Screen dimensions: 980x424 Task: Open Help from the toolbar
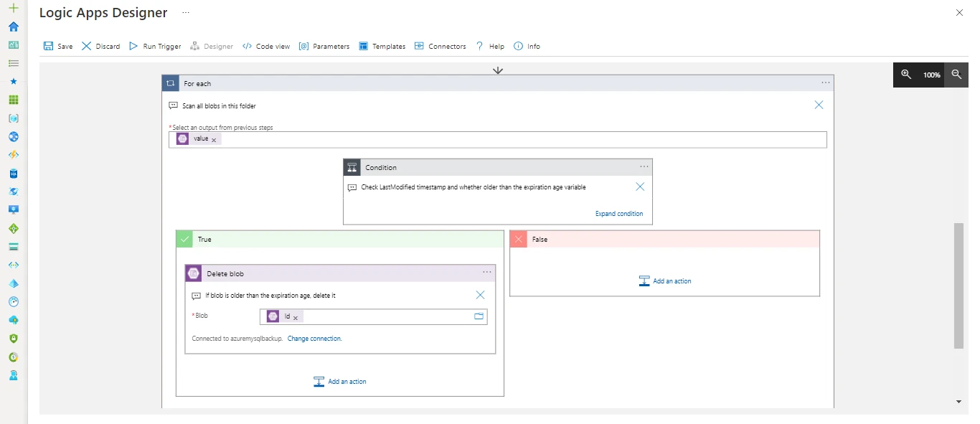pos(489,45)
